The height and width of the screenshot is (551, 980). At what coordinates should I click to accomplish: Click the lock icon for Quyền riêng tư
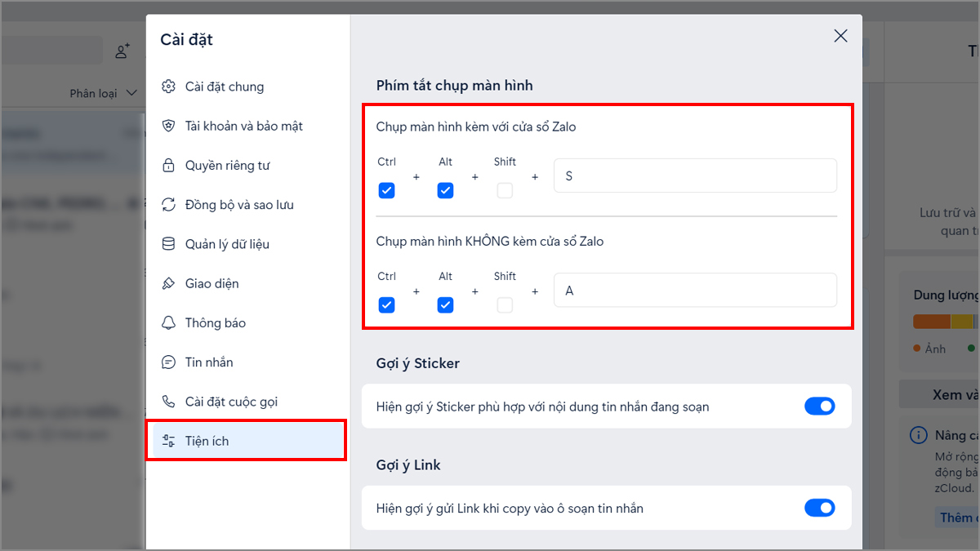tap(169, 166)
